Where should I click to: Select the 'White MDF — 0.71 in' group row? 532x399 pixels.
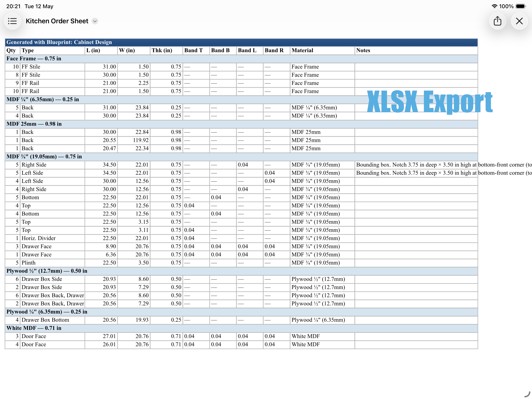coord(241,328)
